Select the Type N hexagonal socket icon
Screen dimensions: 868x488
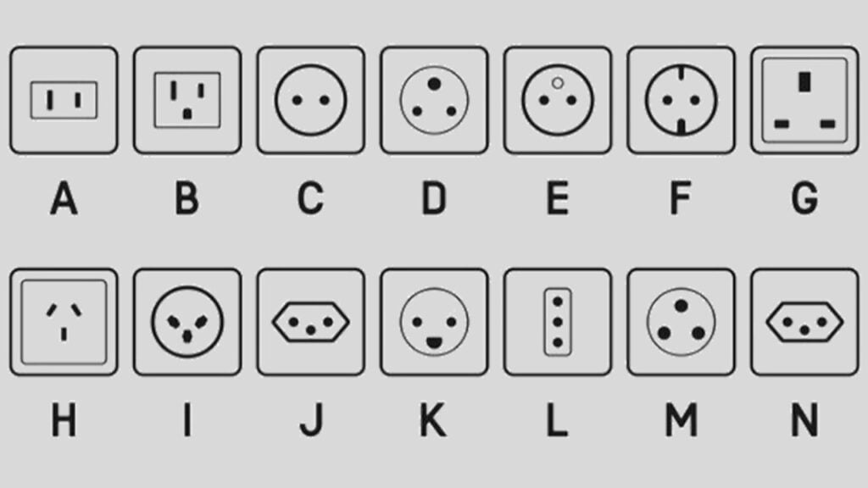pos(804,322)
